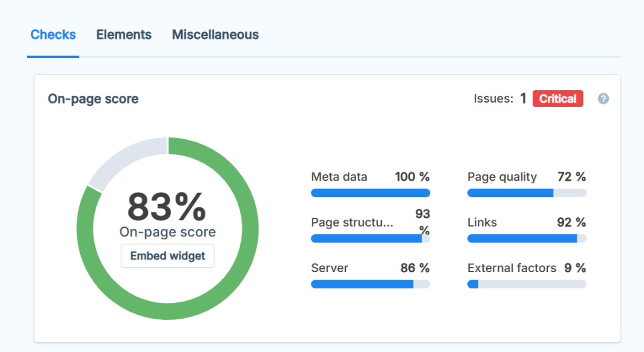The height and width of the screenshot is (352, 644).
Task: Select the Meta data label
Action: pyautogui.click(x=339, y=177)
